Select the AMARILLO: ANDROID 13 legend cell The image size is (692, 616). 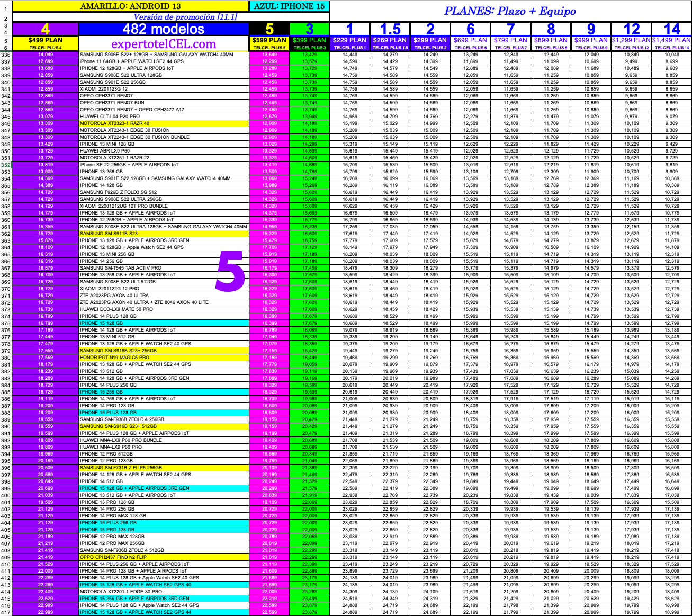(x=130, y=6)
